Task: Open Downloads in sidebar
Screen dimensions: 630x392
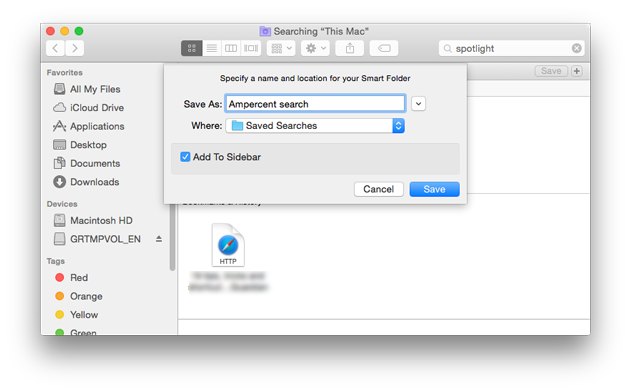Action: (86, 182)
